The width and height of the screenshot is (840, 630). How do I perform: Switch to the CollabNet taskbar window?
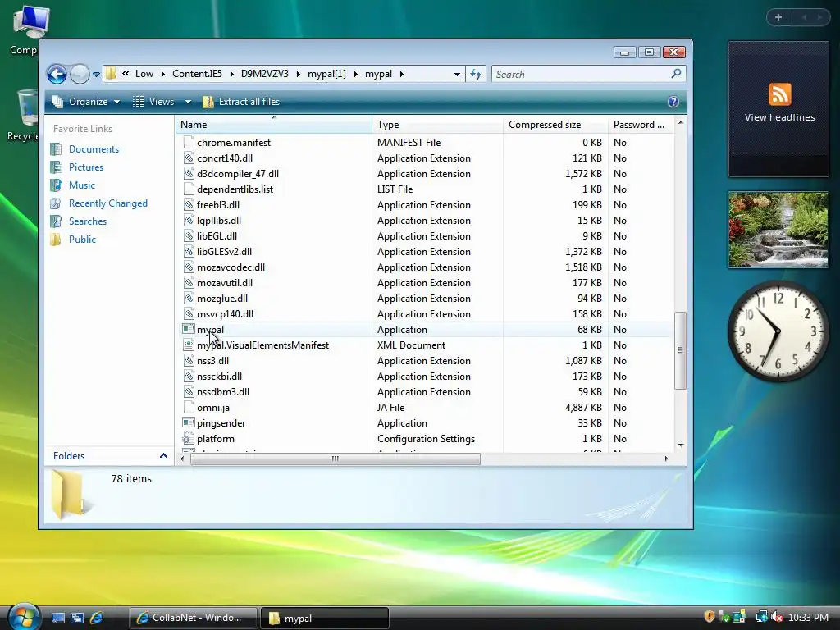point(193,618)
